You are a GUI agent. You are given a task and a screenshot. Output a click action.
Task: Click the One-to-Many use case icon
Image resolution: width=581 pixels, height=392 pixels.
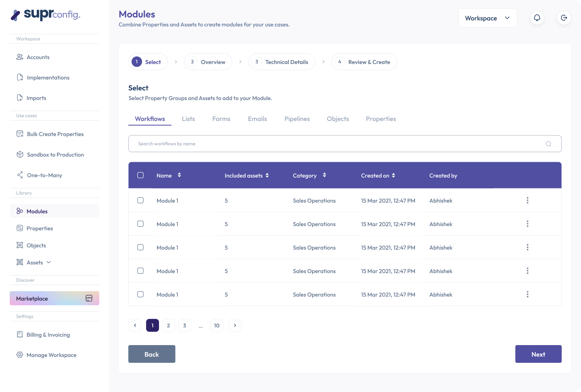click(20, 175)
